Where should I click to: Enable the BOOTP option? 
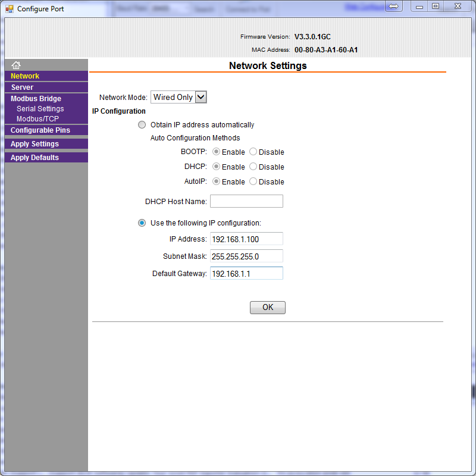point(217,152)
